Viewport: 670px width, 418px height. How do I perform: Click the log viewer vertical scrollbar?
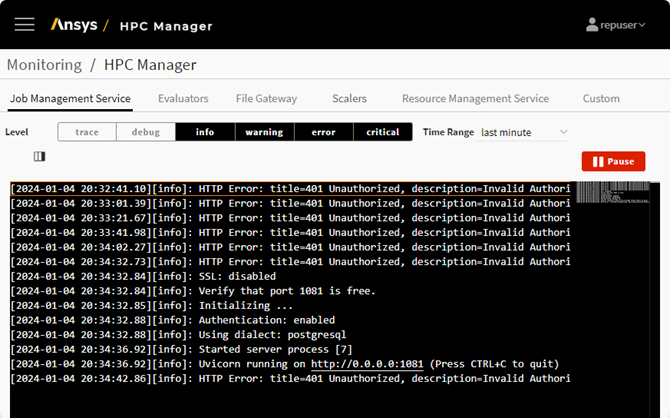pos(655,299)
